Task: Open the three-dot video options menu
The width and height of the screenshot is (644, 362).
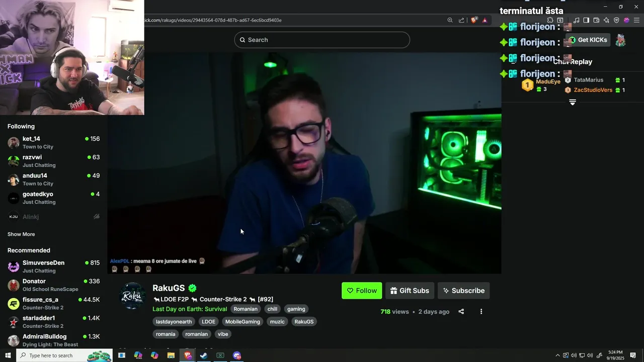Action: [x=481, y=312]
